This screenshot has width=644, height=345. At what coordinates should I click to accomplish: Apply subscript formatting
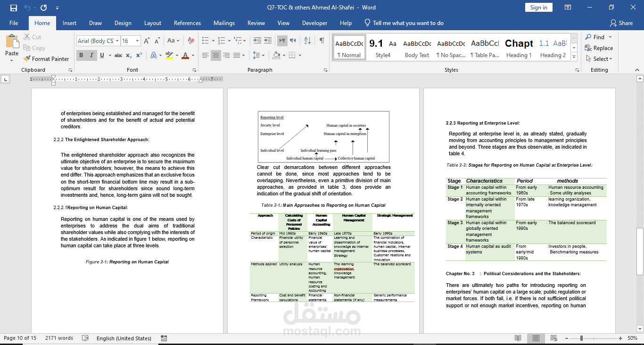pyautogui.click(x=129, y=55)
